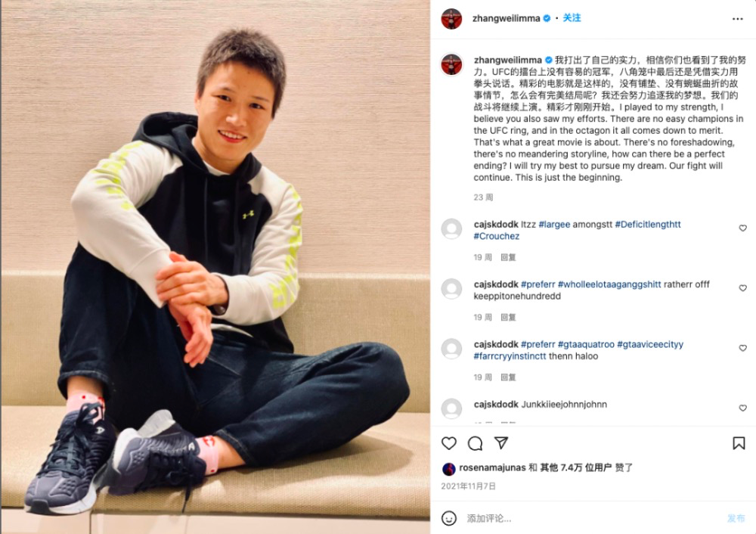Viewport: 756px width, 534px height.
Task: Reply to the first cajskdodk comment
Action: click(508, 257)
